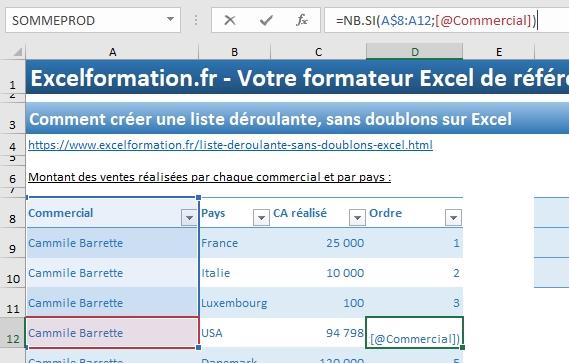Click inside the formula bar text
This screenshot has height=363, width=569.
[436, 20]
